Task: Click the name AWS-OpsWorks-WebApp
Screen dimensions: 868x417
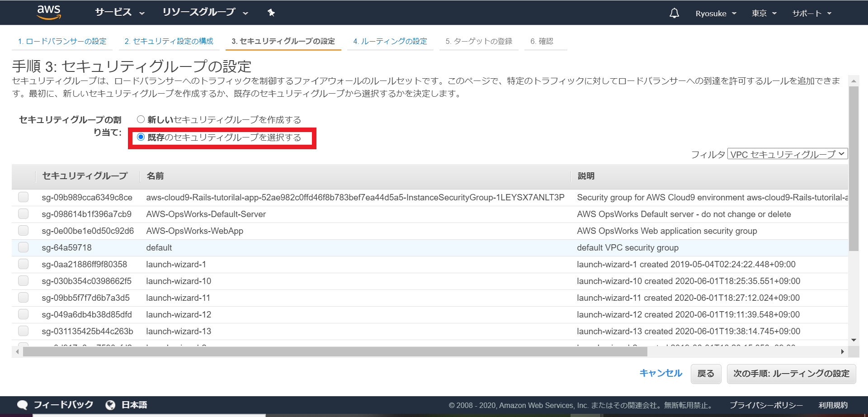Action: 195,231
